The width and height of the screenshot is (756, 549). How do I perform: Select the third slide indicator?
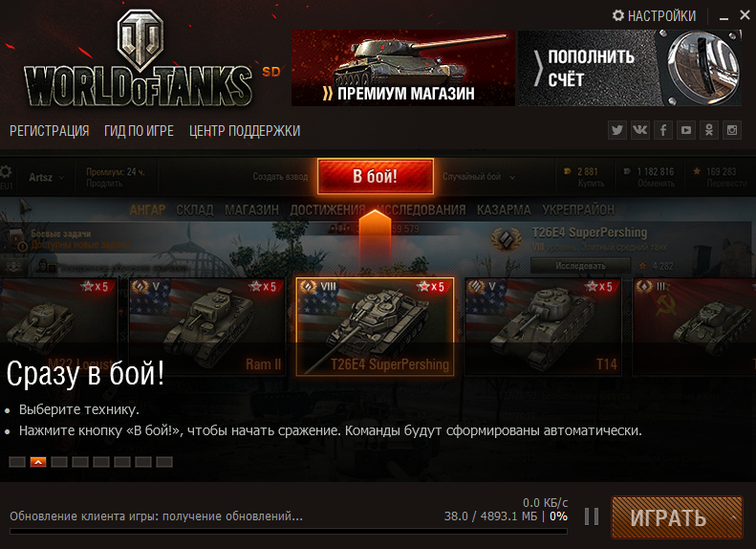59,462
